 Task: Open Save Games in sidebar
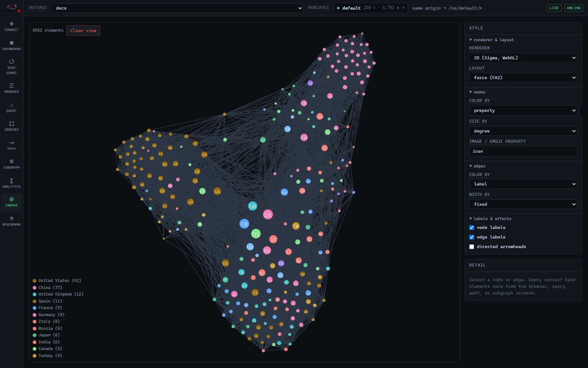pos(11,67)
